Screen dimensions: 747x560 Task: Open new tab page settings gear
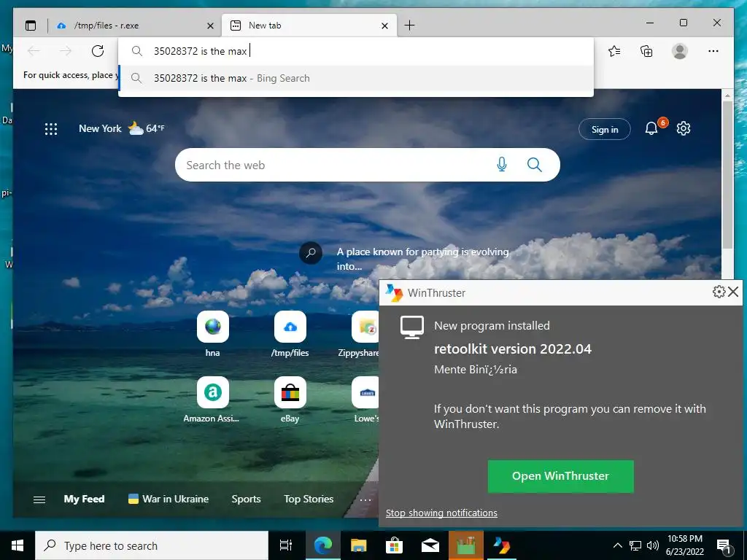[684, 128]
